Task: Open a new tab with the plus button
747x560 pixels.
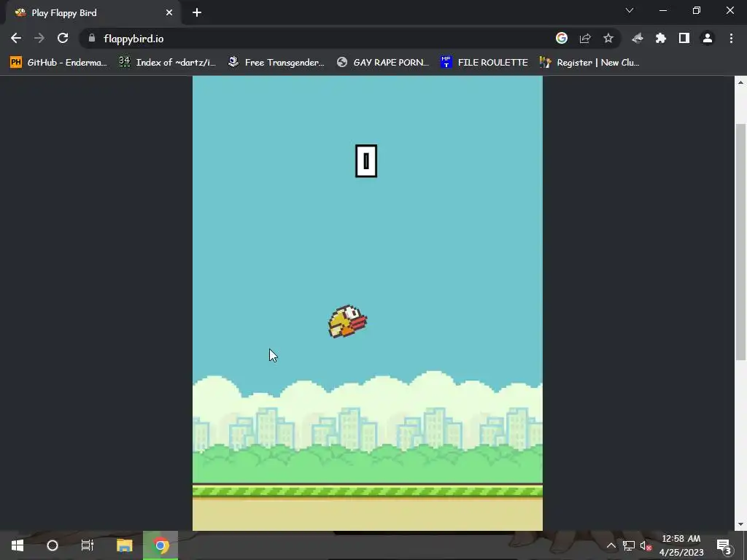Action: tap(197, 12)
